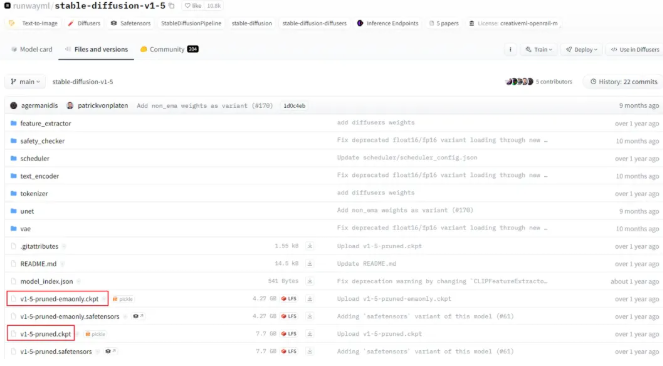Open the runwayml organization link
The image size is (663, 366).
[31, 6]
